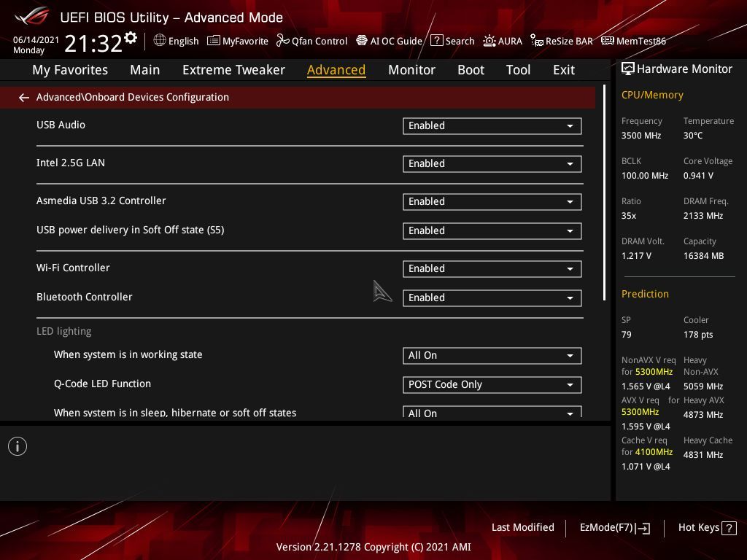The height and width of the screenshot is (560, 747).
Task: Expand the Q-Code LED Function dropdown
Action: [492, 385]
